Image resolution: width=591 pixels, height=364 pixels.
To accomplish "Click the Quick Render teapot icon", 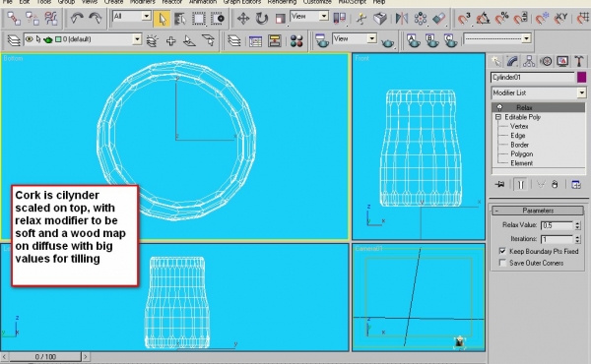I will coord(387,42).
